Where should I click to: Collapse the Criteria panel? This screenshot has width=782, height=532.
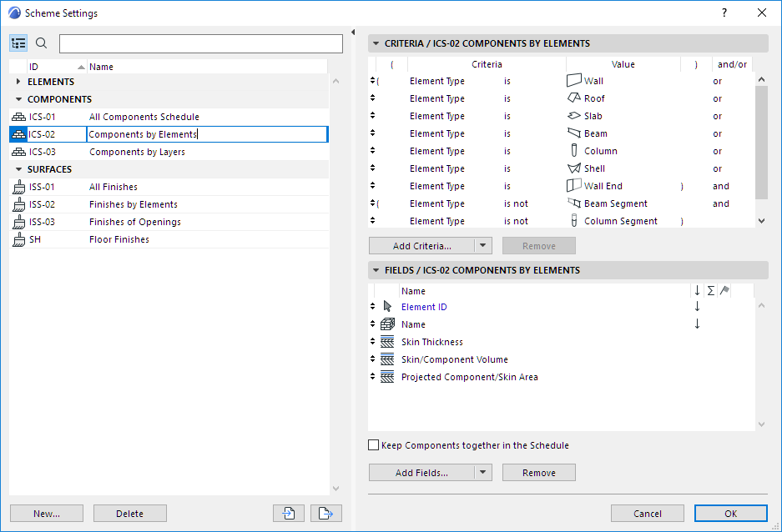coord(376,43)
